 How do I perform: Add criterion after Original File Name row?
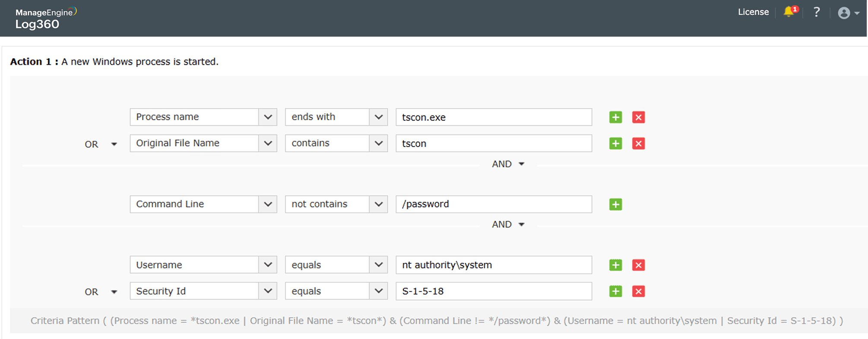click(x=615, y=144)
